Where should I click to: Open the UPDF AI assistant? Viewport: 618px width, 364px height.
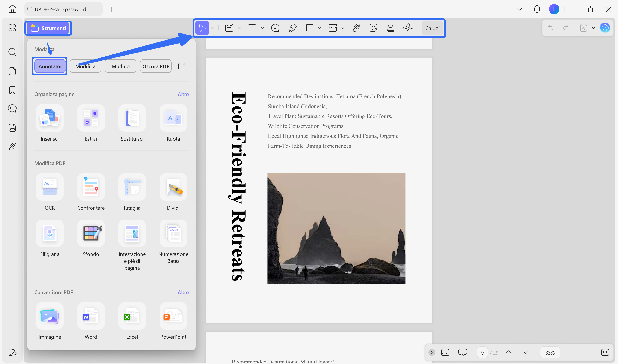tap(605, 28)
